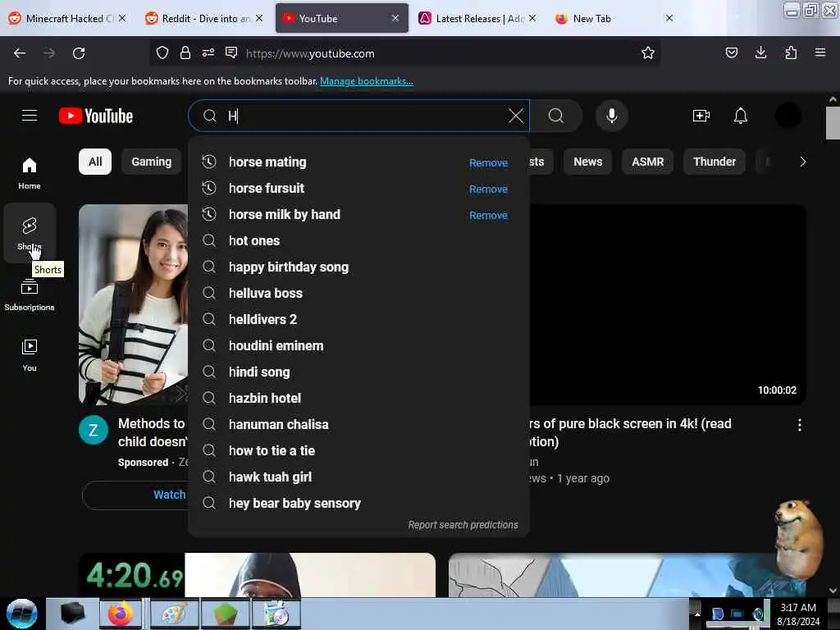The width and height of the screenshot is (840, 630).
Task: Open the notifications bell
Action: pyautogui.click(x=741, y=116)
